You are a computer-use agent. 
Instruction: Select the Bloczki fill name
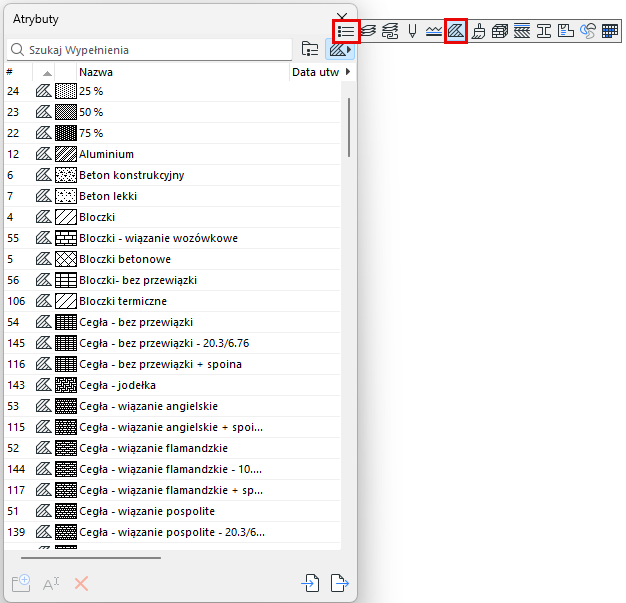point(97,217)
